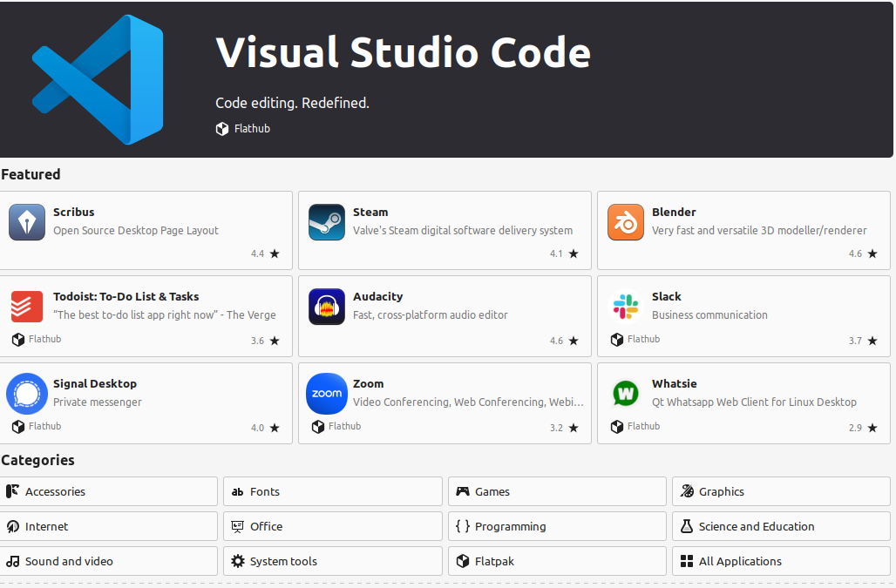Browse the Fonts category
This screenshot has width=896, height=588.
[332, 491]
